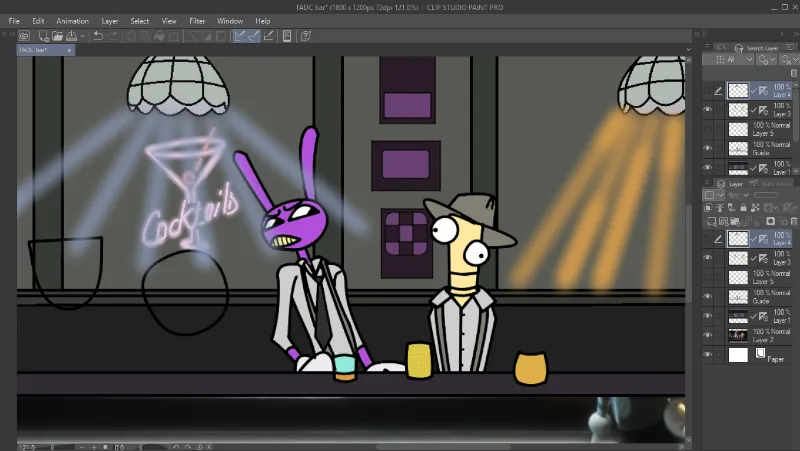The height and width of the screenshot is (451, 800).
Task: Click the Redo arrow icon
Action: pos(113,36)
